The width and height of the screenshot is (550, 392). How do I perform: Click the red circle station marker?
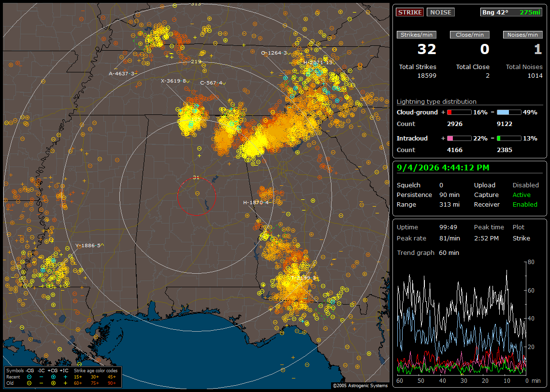(x=196, y=196)
